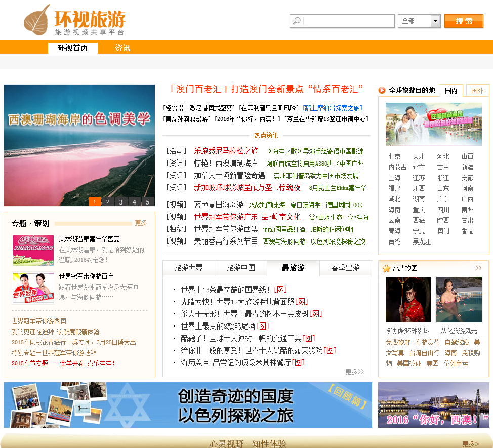The height and width of the screenshot is (448, 493).
Task: Open 阿联酋航空将启用A380执飞中国广州 link
Action: click(x=315, y=164)
